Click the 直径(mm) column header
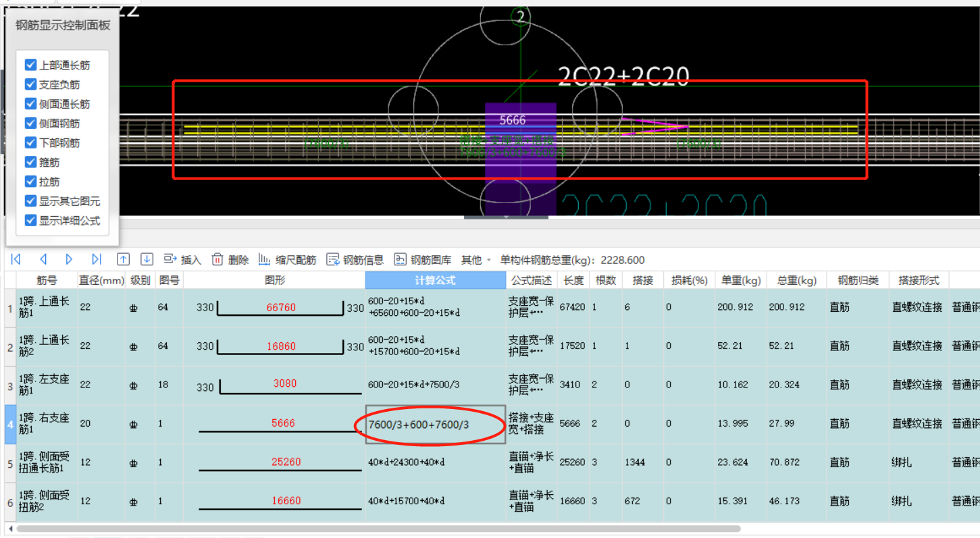This screenshot has height=538, width=980. click(x=101, y=280)
